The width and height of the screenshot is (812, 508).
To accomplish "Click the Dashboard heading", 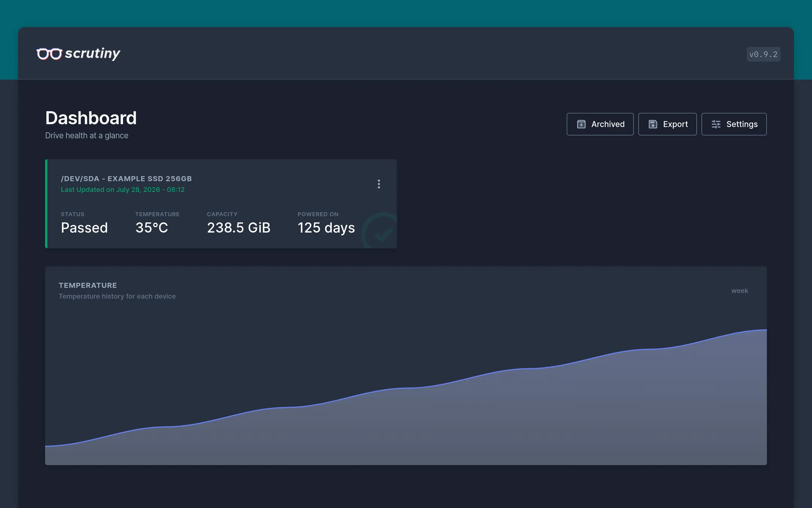I will (x=91, y=118).
